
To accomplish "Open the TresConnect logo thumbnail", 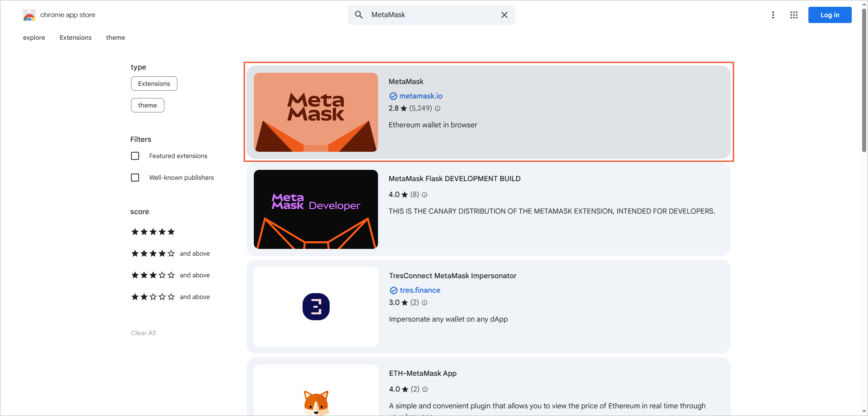I will (x=316, y=307).
